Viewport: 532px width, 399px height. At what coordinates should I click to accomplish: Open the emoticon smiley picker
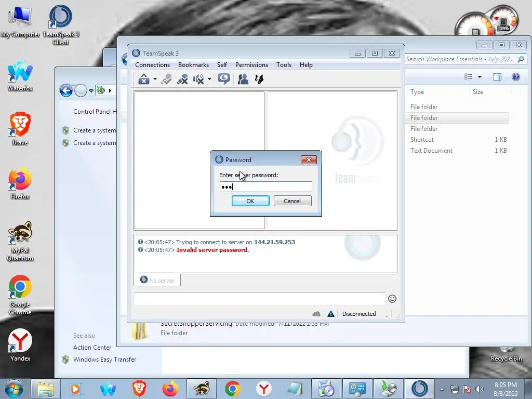pos(392,299)
